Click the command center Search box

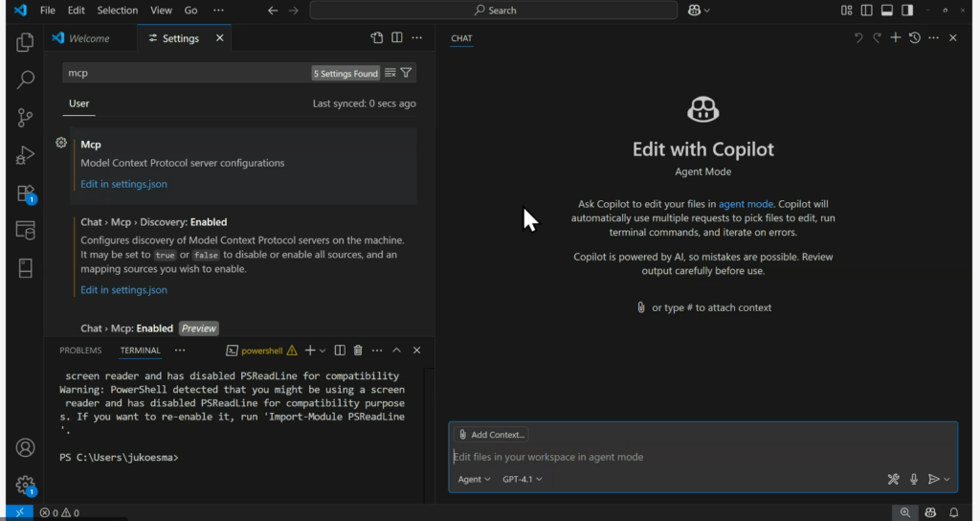(494, 10)
